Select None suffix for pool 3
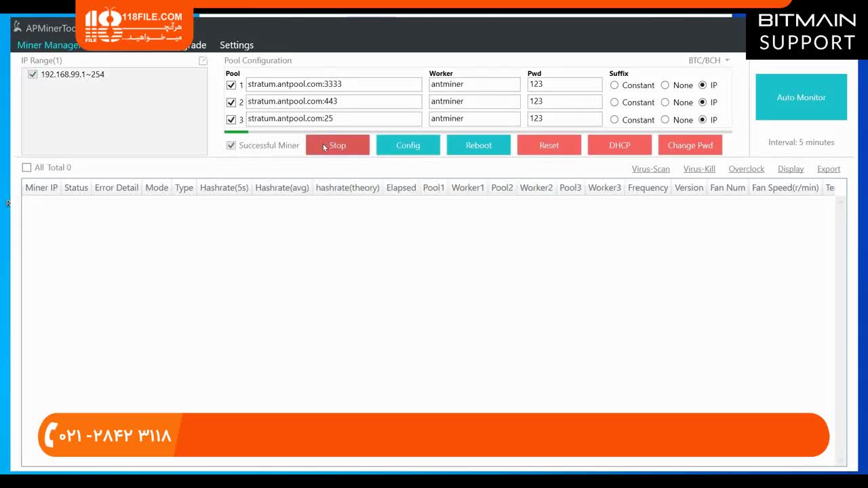 [665, 120]
